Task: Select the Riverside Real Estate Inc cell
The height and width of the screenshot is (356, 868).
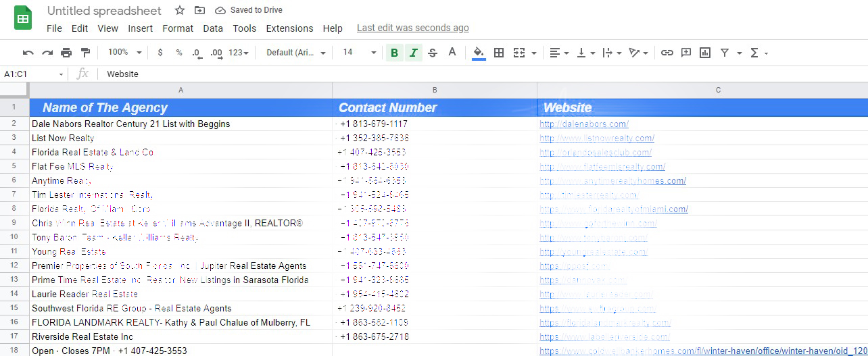Action: tap(180, 337)
